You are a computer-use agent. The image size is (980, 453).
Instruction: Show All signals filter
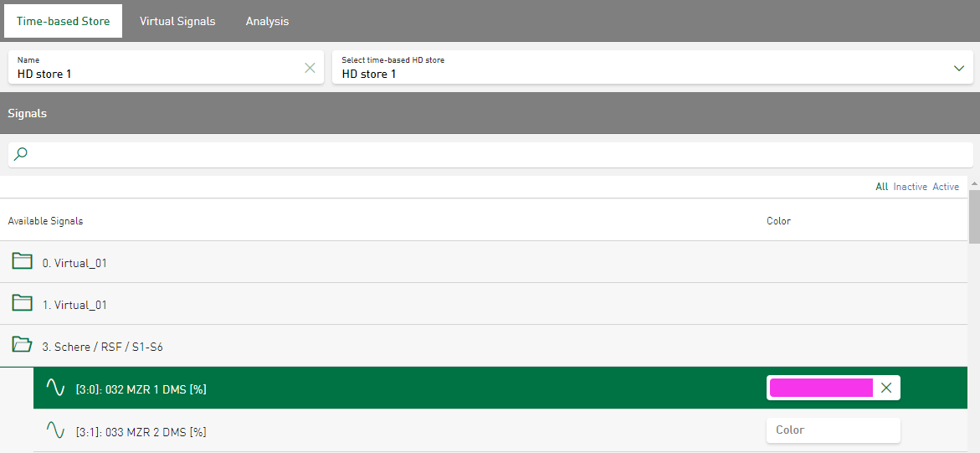coord(881,187)
